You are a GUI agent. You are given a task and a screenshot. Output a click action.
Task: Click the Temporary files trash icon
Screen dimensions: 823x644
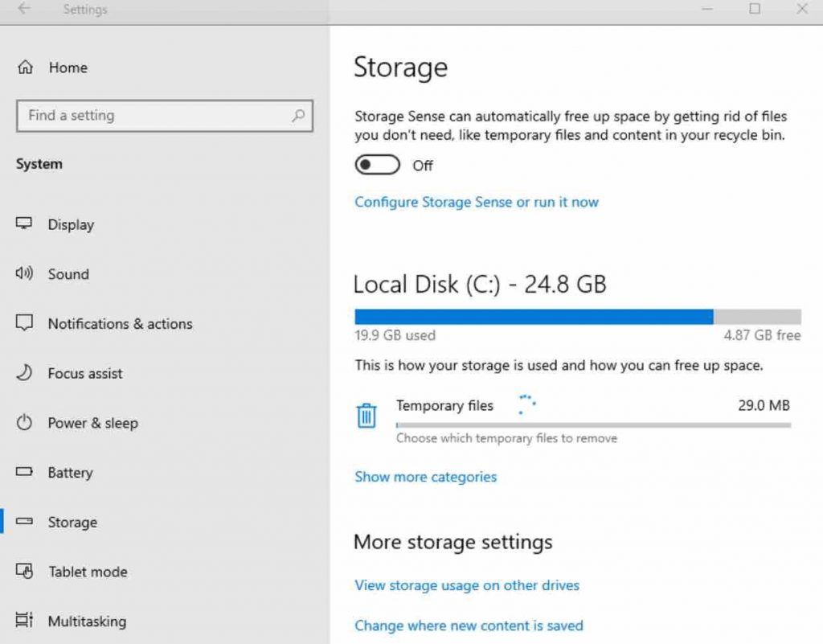click(366, 415)
